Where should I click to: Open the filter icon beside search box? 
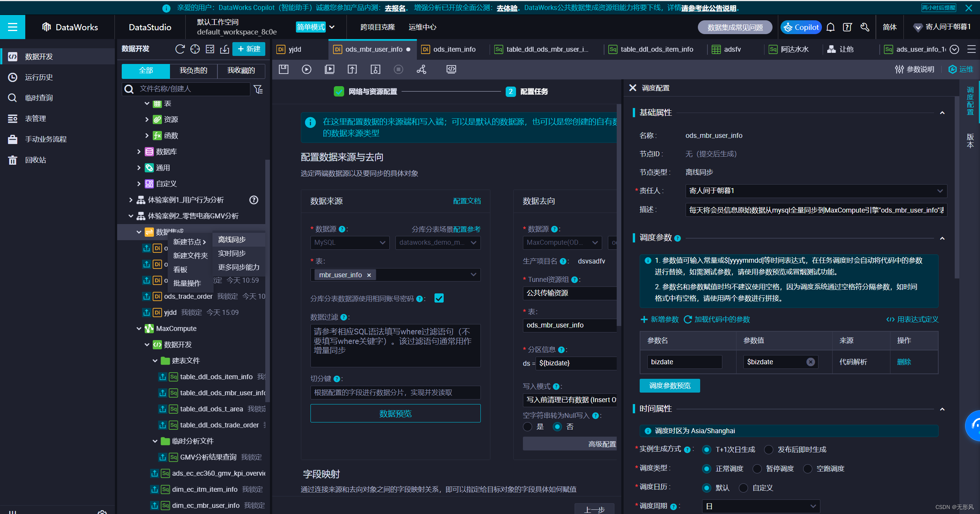click(x=258, y=89)
